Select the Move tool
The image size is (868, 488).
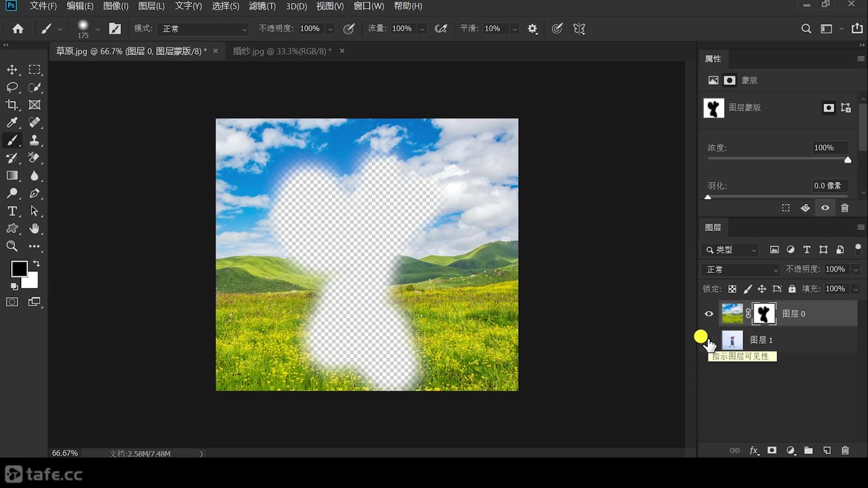[12, 70]
